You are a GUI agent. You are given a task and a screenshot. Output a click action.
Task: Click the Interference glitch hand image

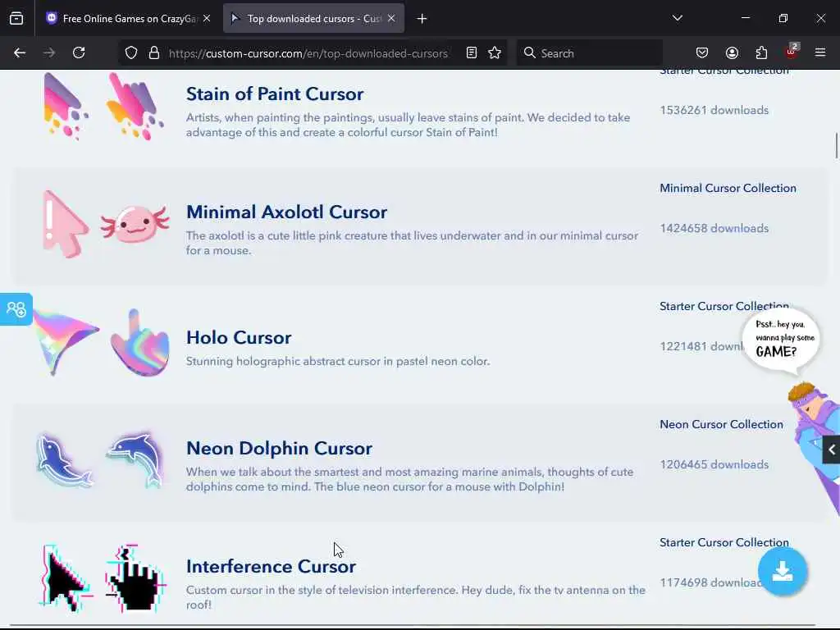pos(137,578)
